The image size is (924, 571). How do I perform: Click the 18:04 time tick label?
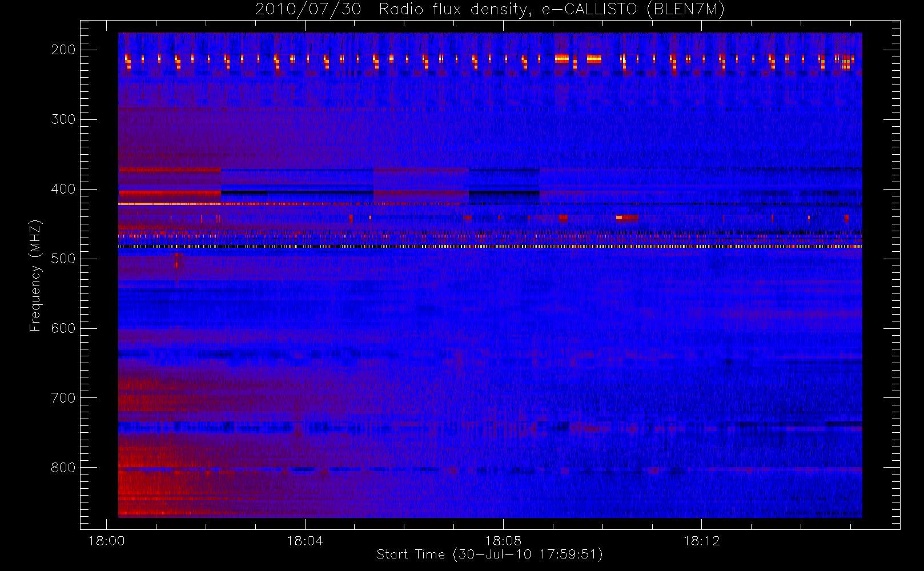pos(304,541)
